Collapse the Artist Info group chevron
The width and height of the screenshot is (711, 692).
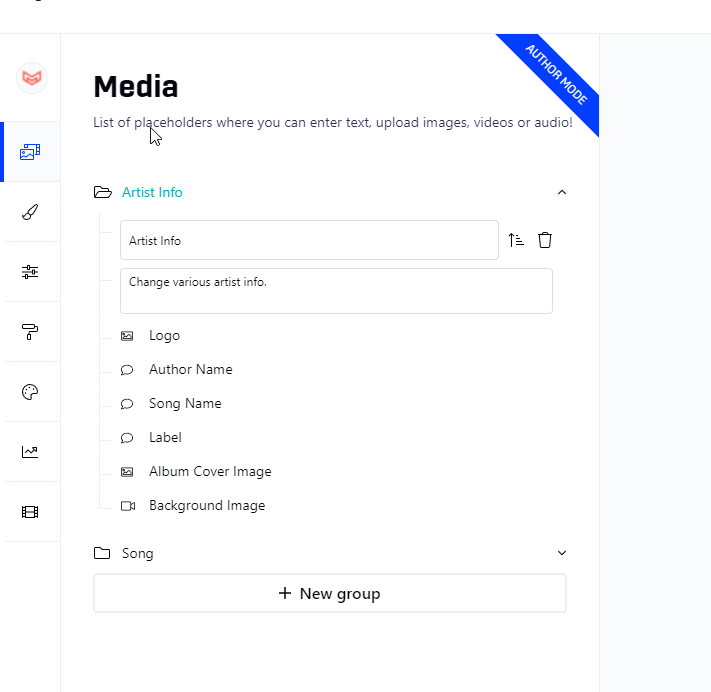(562, 192)
